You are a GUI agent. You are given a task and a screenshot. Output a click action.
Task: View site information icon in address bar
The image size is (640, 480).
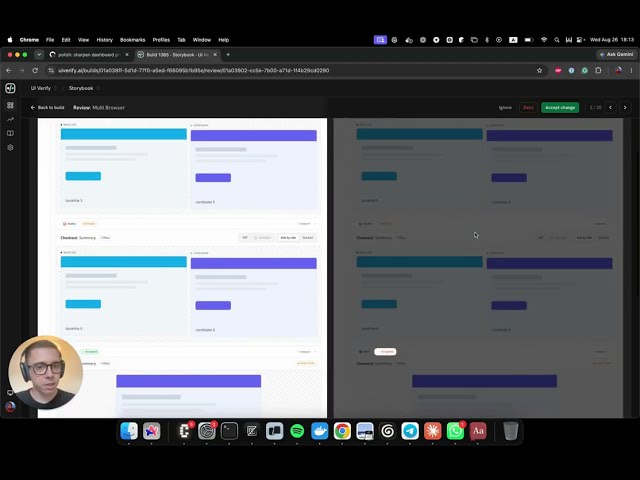(51, 71)
